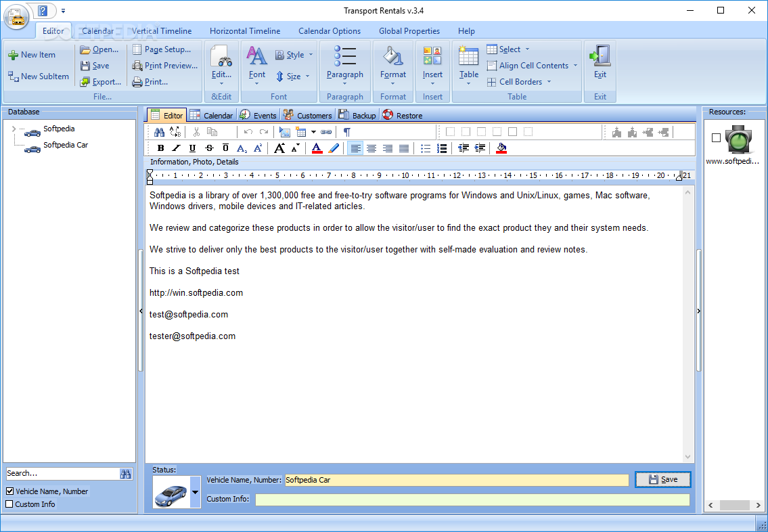The width and height of the screenshot is (768, 532).
Task: Open the Cell Borders dropdown
Action: 519,82
